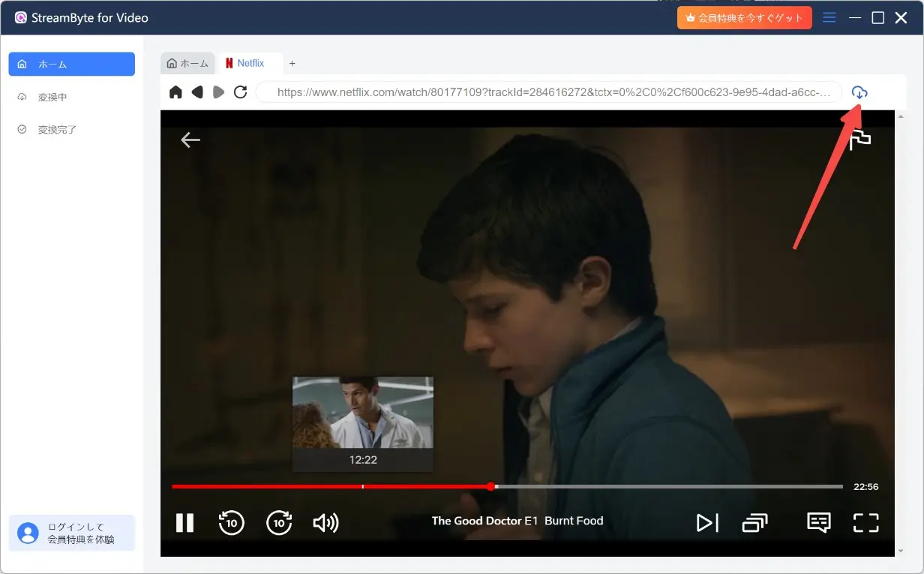Skip forward 10 seconds
Image resolution: width=924 pixels, height=574 pixels.
[x=279, y=522]
